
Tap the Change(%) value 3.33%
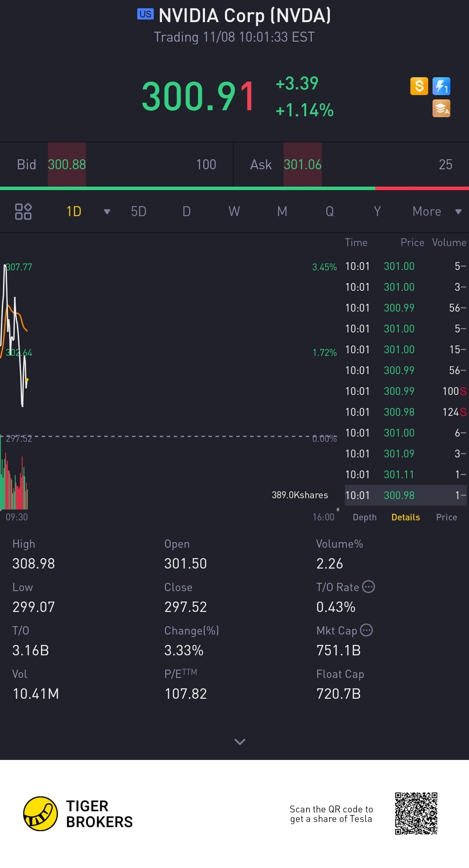[x=184, y=650]
